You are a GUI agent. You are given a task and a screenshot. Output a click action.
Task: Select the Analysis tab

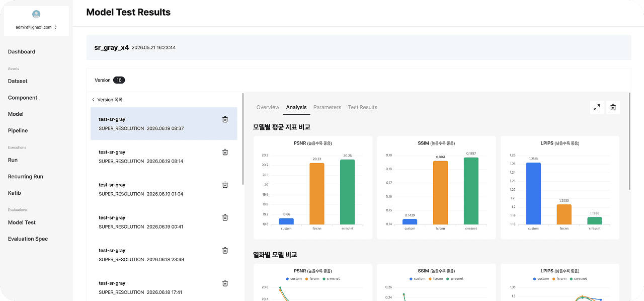[296, 107]
